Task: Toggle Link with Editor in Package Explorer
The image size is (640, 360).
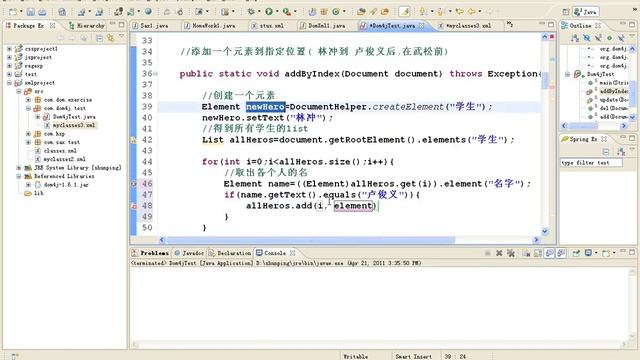Action: (x=110, y=38)
